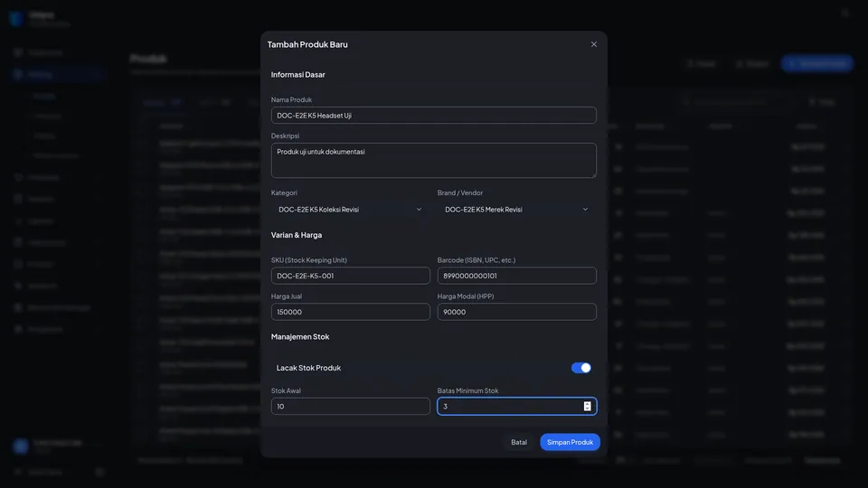Click the Deskripsi text area
The image size is (868, 488).
pos(433,161)
